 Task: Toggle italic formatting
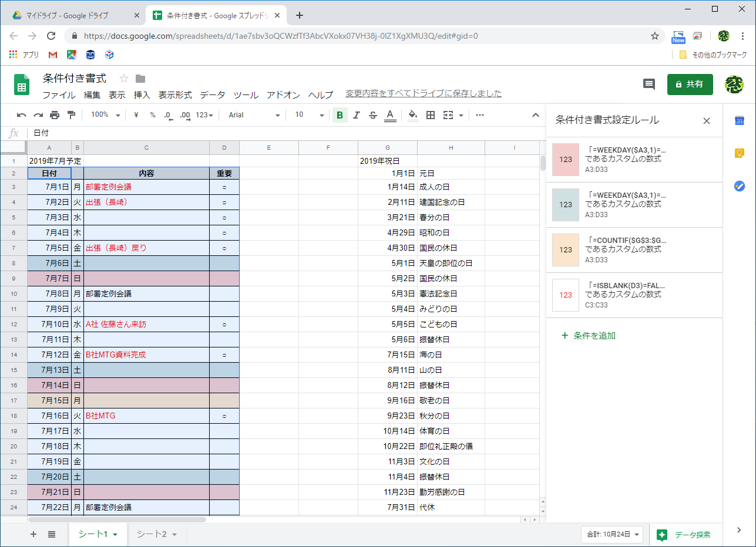[x=356, y=115]
